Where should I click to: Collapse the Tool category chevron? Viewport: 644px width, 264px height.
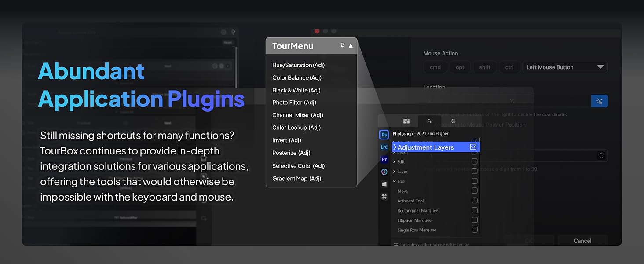[x=394, y=181]
